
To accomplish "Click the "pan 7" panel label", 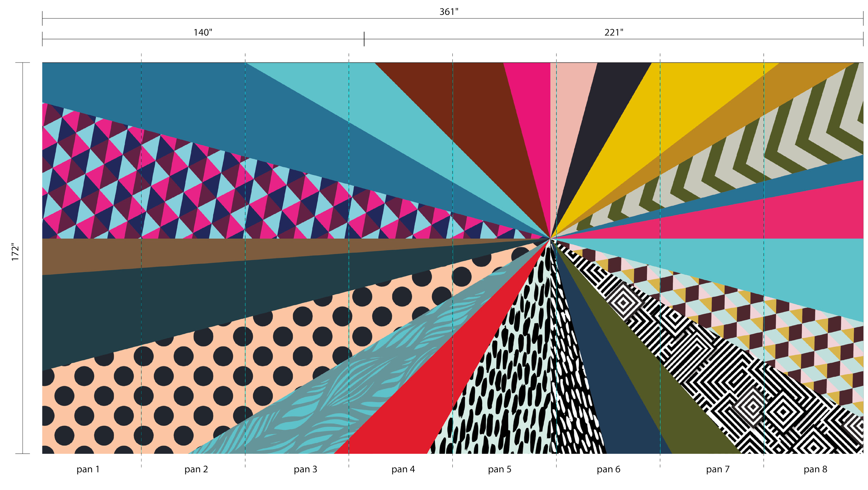I will click(x=718, y=470).
